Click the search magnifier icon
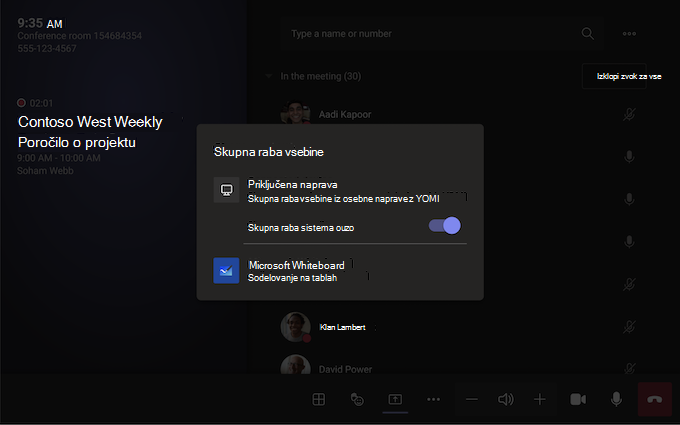Viewport: 680px width, 425px height. [x=588, y=33]
